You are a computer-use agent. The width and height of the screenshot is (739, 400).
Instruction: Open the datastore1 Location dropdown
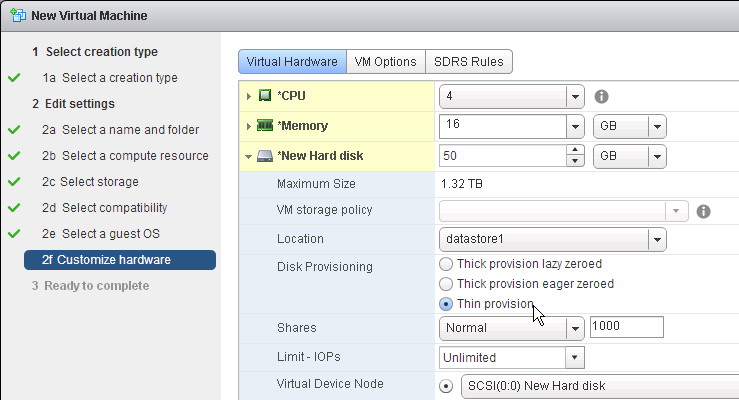tap(656, 239)
